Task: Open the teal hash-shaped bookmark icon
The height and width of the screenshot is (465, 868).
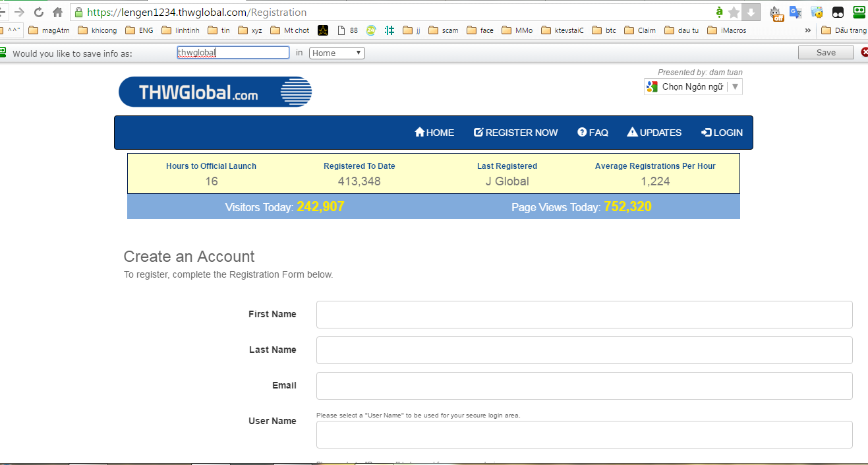Action: coord(390,30)
